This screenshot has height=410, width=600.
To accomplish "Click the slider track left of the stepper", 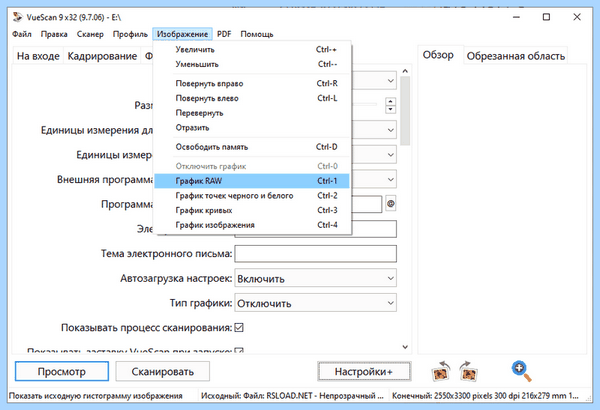I will click(x=365, y=104).
